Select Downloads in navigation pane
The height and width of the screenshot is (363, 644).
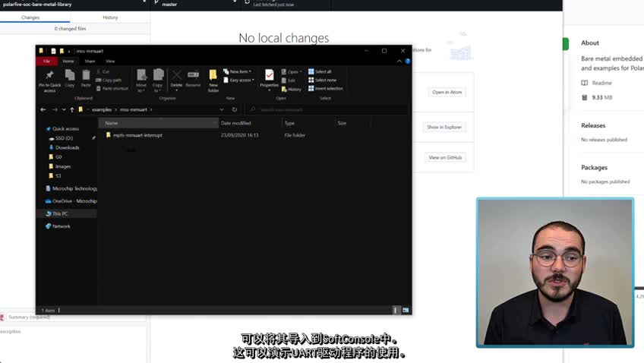[67, 147]
